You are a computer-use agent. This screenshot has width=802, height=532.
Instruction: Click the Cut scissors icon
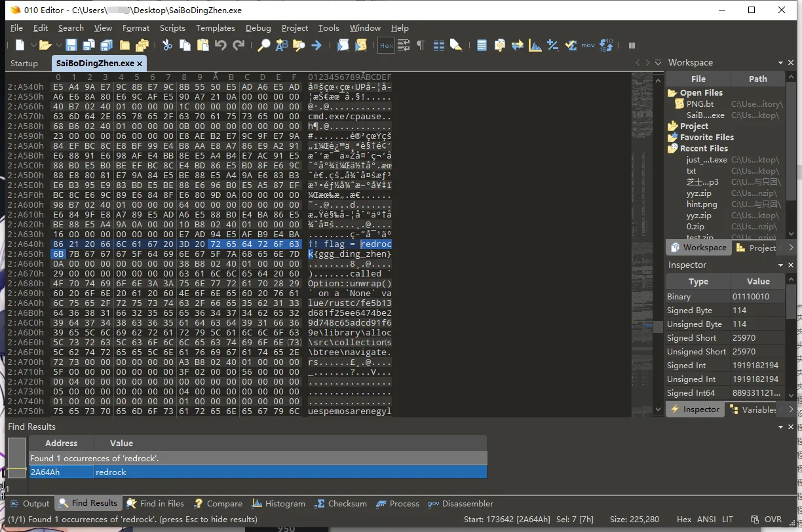[167, 45]
